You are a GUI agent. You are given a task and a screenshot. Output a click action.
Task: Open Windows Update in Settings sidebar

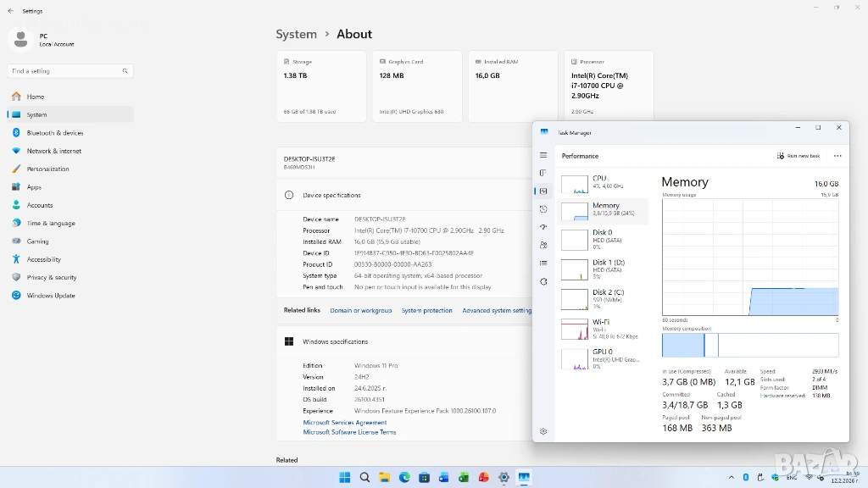(x=51, y=296)
